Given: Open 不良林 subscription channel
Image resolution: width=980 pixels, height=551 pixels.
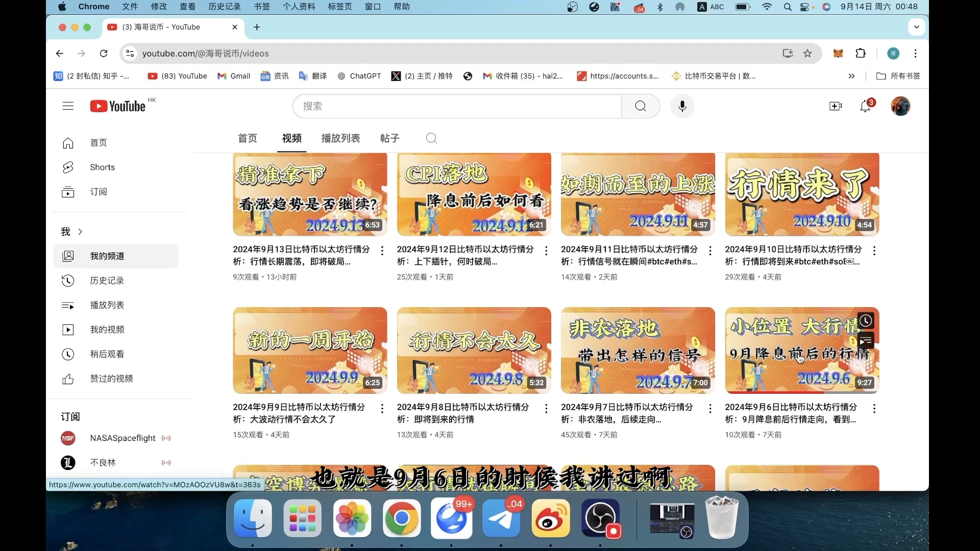Looking at the screenshot, I should (x=116, y=463).
